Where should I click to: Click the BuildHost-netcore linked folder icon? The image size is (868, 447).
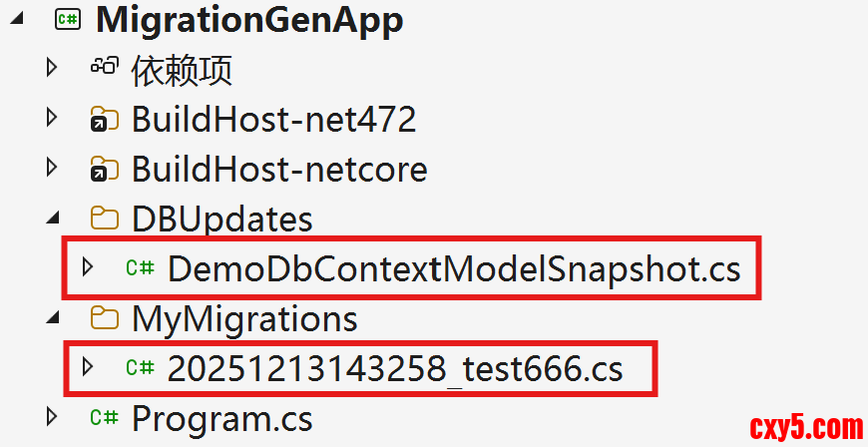click(103, 170)
